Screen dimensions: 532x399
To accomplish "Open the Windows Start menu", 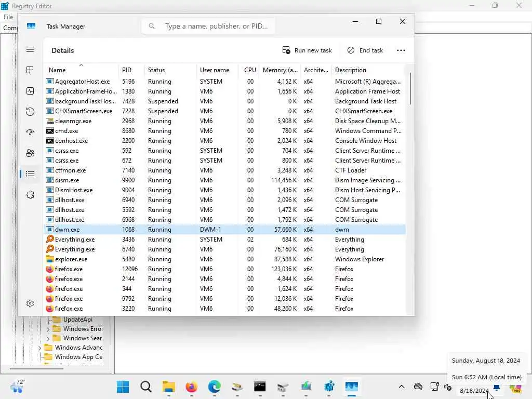I will click(123, 387).
